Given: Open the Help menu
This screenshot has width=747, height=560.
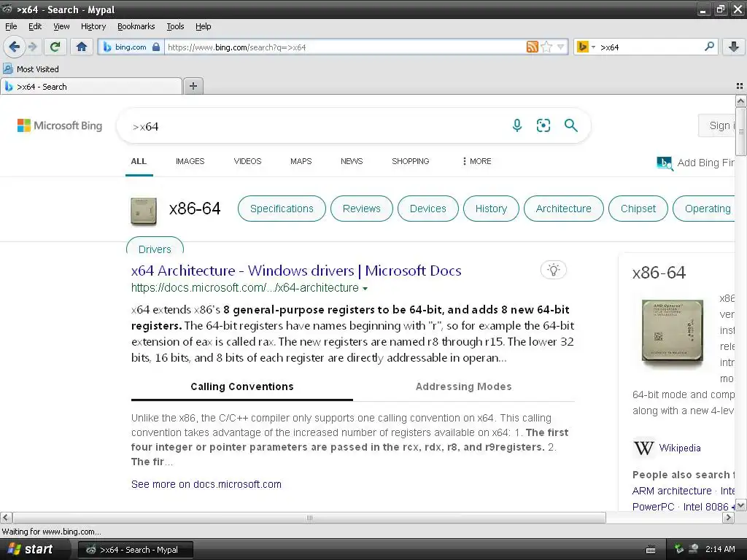Looking at the screenshot, I should click(204, 26).
